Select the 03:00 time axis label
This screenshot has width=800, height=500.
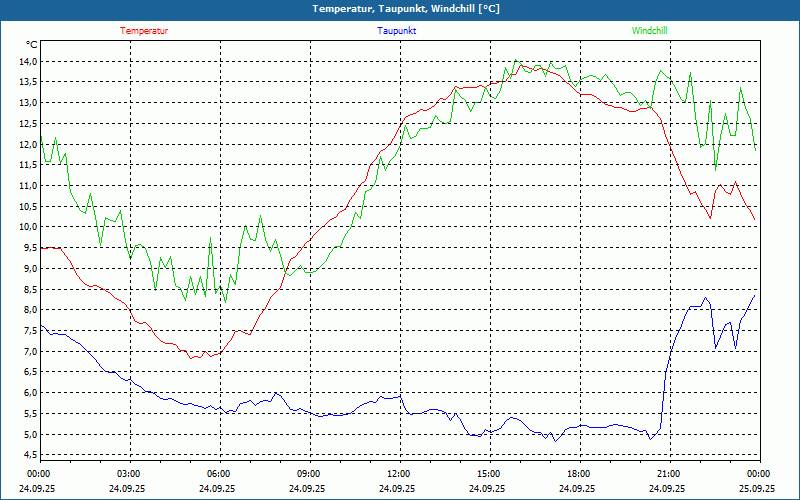(x=129, y=474)
